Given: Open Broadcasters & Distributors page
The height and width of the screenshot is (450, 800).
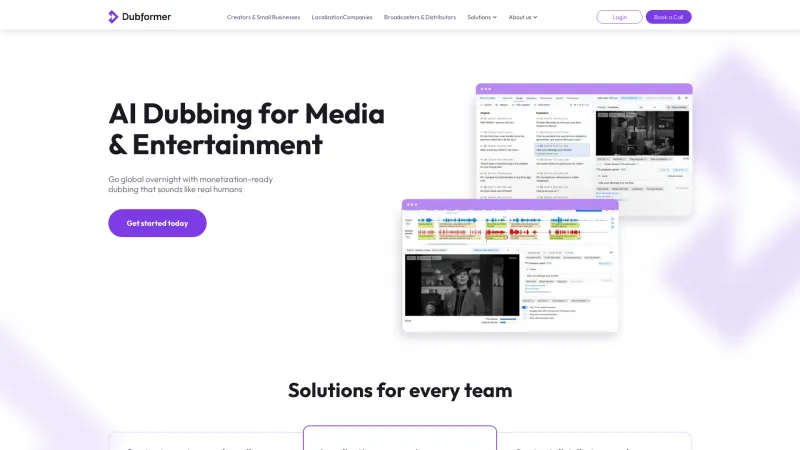Looking at the screenshot, I should pyautogui.click(x=420, y=17).
